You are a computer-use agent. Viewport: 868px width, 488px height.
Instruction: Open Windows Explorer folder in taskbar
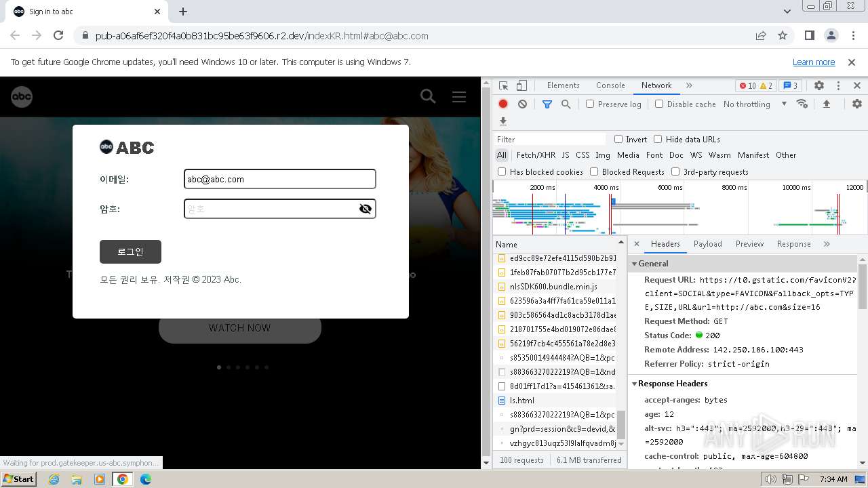pos(77,479)
